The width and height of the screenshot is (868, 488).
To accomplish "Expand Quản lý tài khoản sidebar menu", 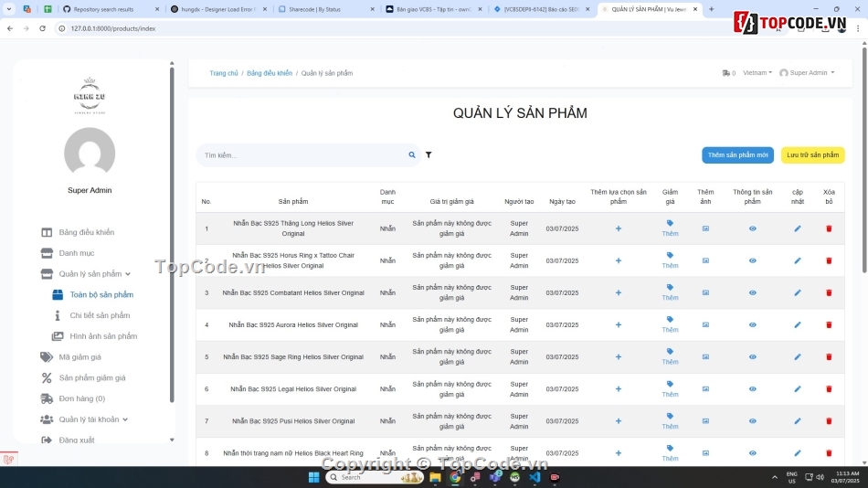I will pyautogui.click(x=93, y=419).
